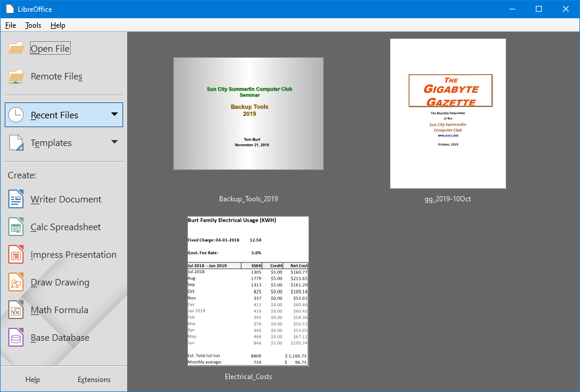
Task: Click the Base Database icon
Action: tap(16, 338)
